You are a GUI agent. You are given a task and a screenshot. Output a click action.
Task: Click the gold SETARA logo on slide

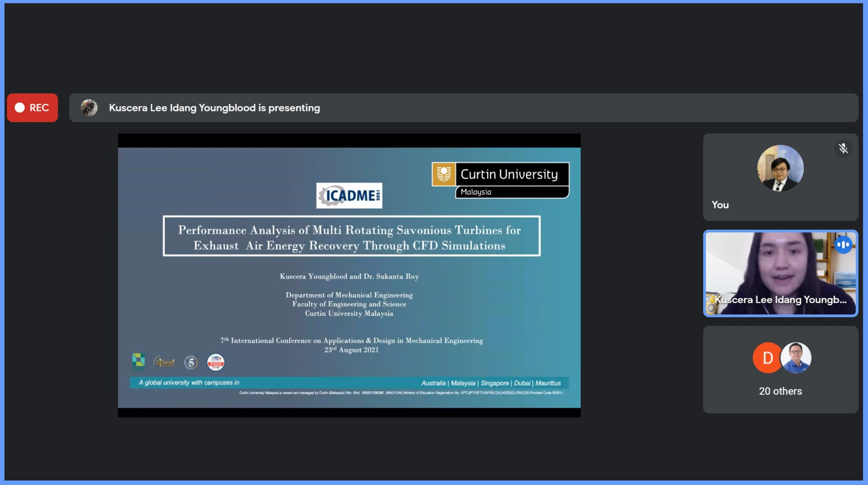pyautogui.click(x=164, y=362)
